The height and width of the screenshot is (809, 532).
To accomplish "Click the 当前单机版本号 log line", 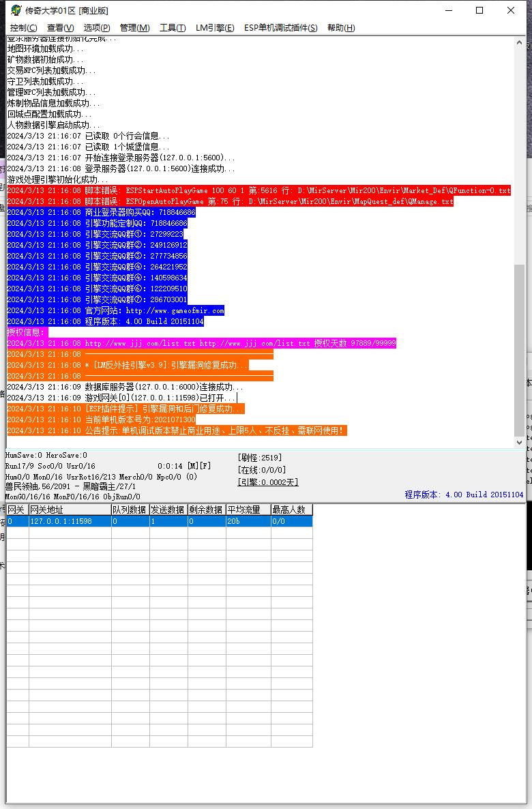I will (101, 420).
